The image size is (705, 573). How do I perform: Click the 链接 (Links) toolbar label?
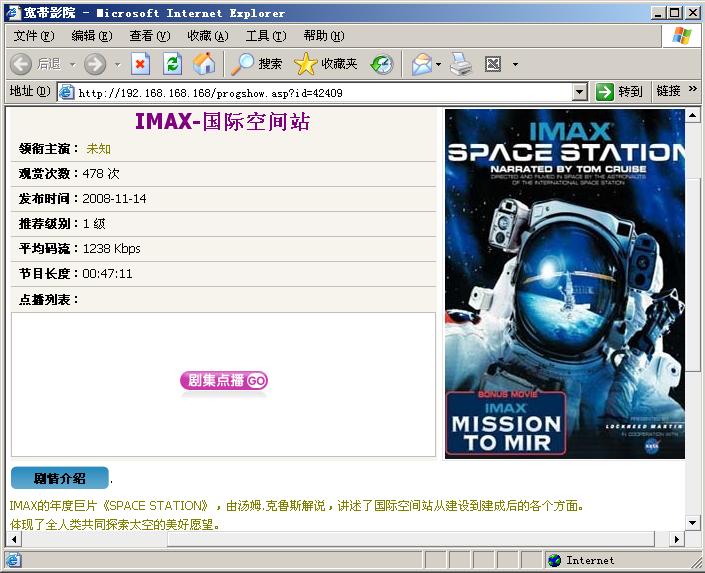[x=668, y=91]
